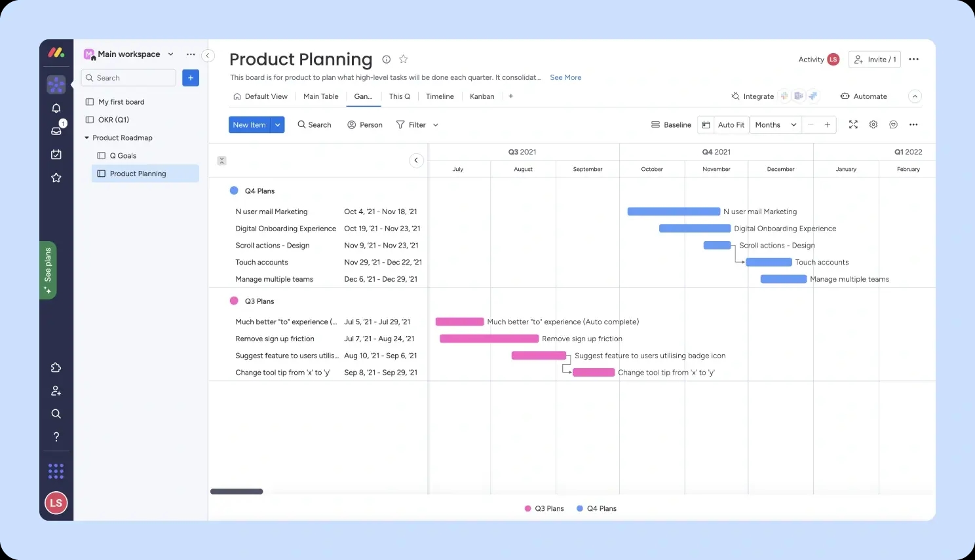Viewport: 975px width, 560px height.
Task: Open the Q Goals board
Action: [123, 156]
